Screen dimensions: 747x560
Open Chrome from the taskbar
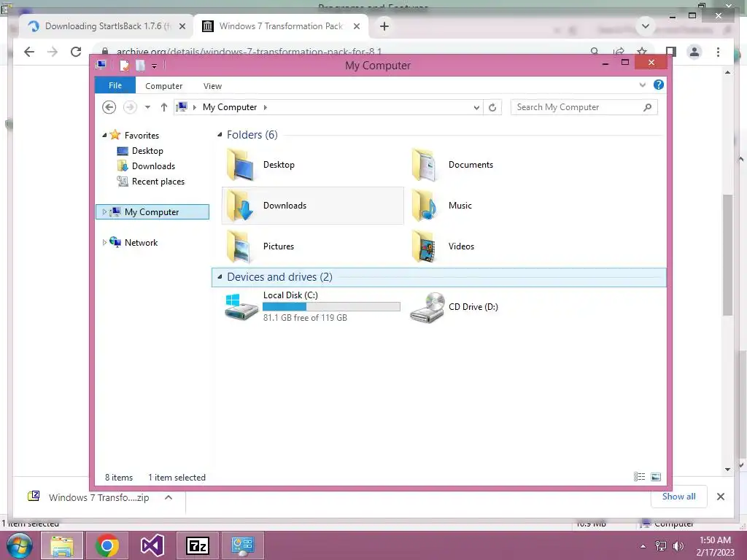point(107,545)
